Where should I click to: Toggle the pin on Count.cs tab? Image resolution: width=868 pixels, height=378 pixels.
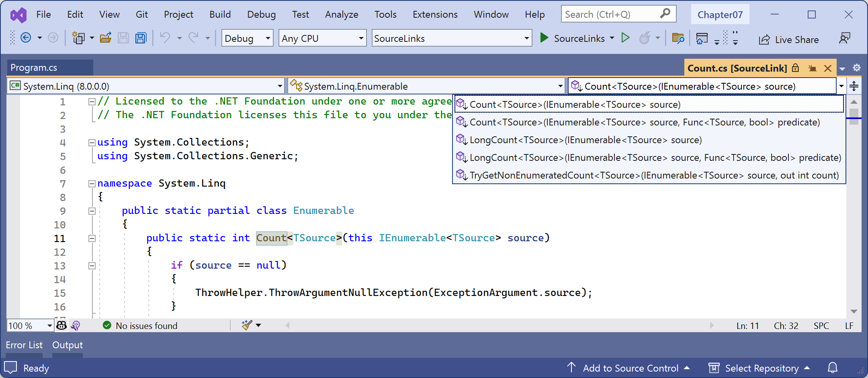(813, 68)
